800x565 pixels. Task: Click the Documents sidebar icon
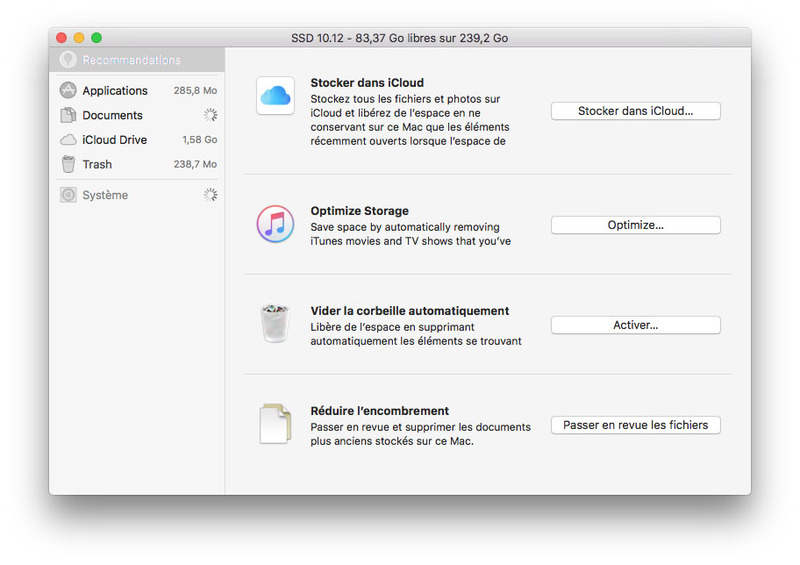[x=68, y=115]
